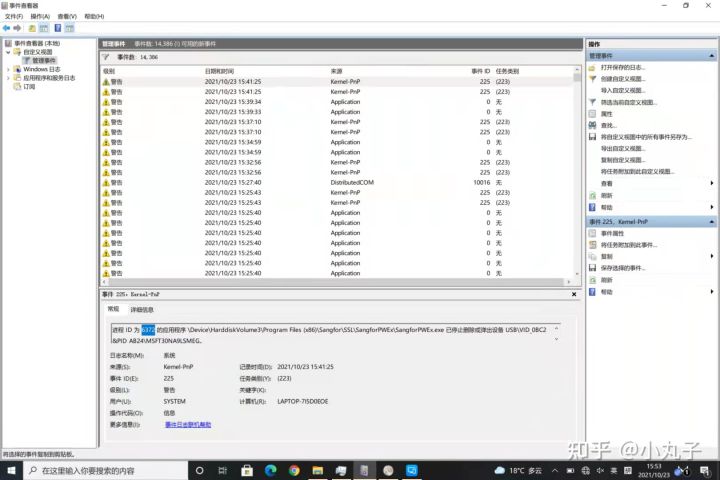This screenshot has width=720, height=480.
Task: Select the event row at 15:39:34
Action: point(338,102)
